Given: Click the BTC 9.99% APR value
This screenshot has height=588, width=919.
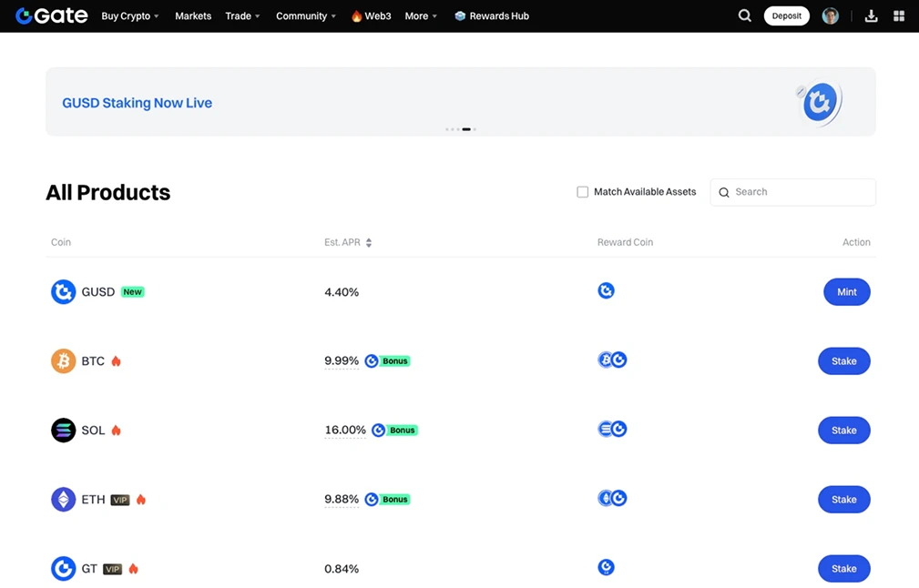Looking at the screenshot, I should coord(342,360).
